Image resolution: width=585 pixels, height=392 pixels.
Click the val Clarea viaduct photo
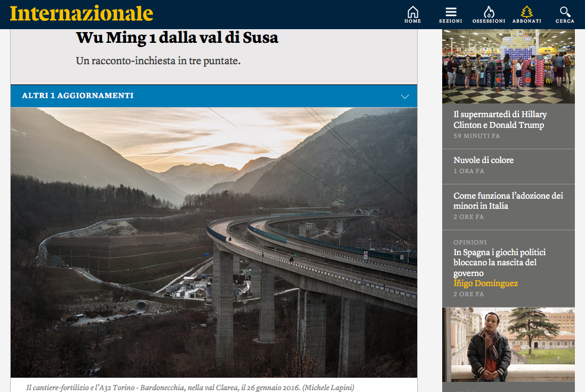pyautogui.click(x=214, y=243)
